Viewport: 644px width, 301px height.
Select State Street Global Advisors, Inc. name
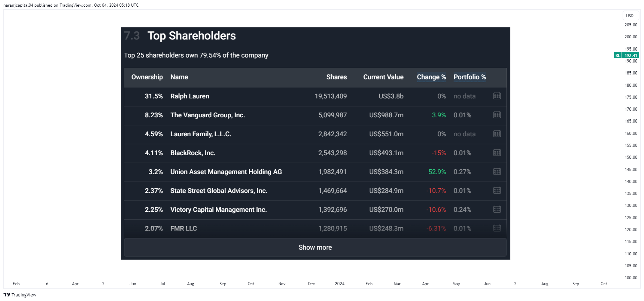(219, 191)
